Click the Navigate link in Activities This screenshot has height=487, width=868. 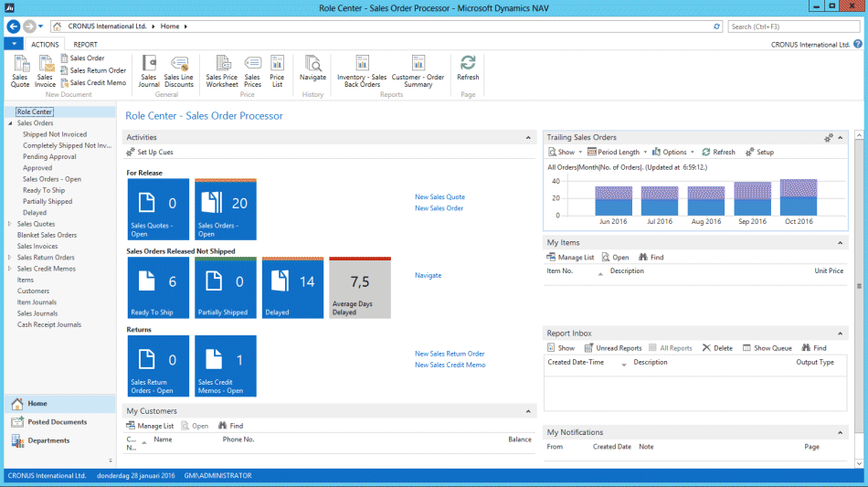[428, 276]
